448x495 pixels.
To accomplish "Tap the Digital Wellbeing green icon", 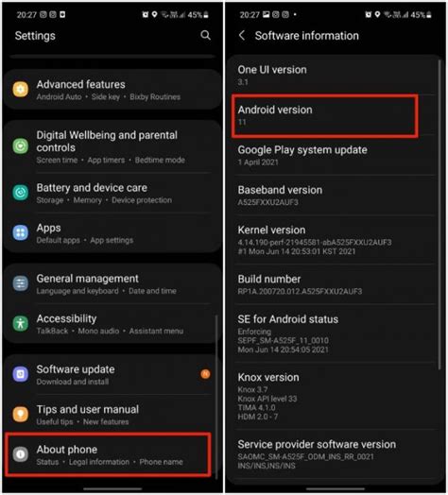I will 21,146.
